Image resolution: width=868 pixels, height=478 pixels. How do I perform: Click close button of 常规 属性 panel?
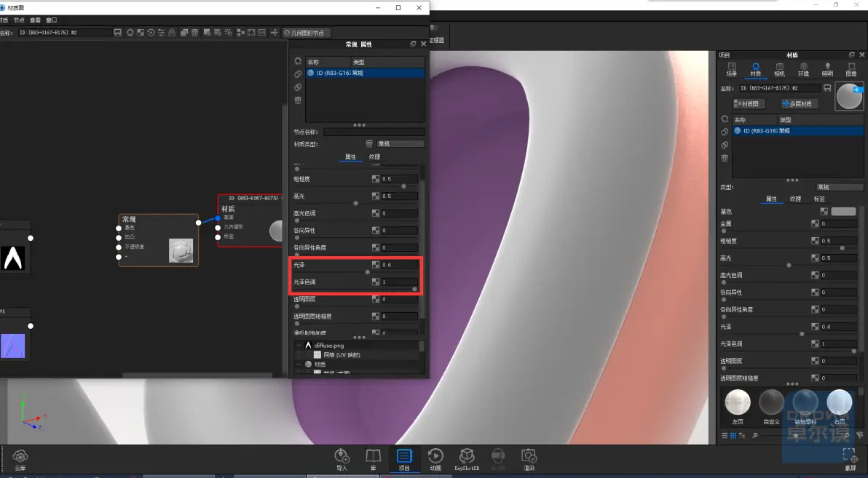[x=424, y=44]
